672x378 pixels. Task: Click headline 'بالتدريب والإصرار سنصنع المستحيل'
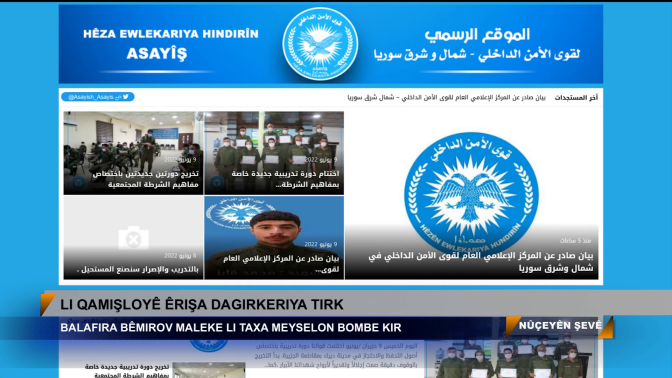tap(138, 269)
